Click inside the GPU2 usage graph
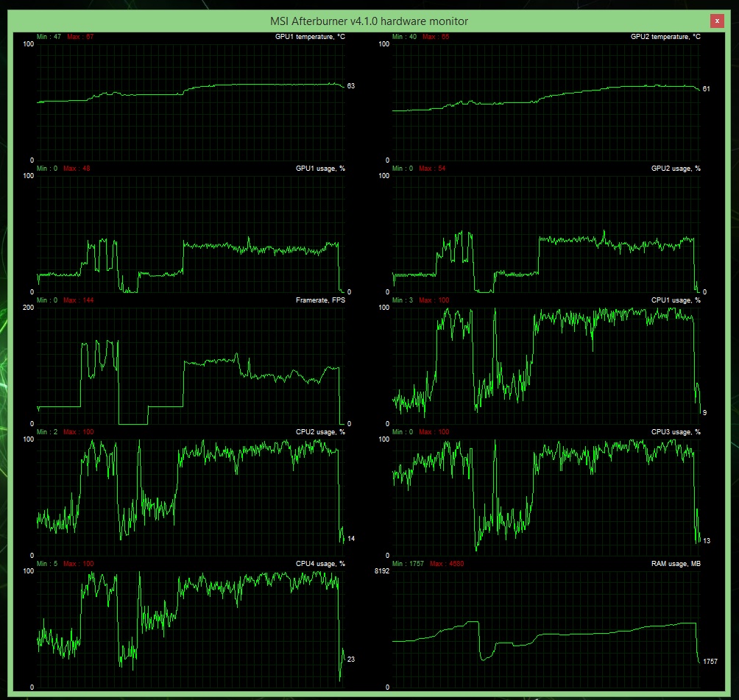 pos(546,234)
